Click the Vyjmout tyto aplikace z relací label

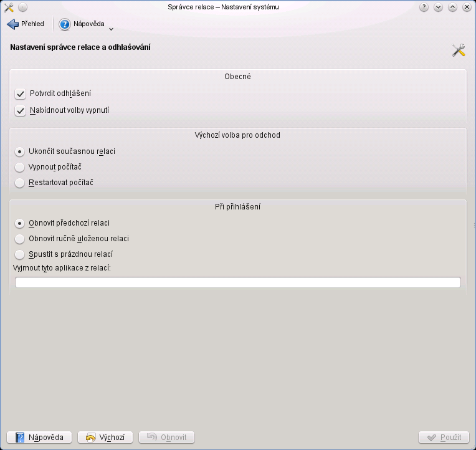62,268
